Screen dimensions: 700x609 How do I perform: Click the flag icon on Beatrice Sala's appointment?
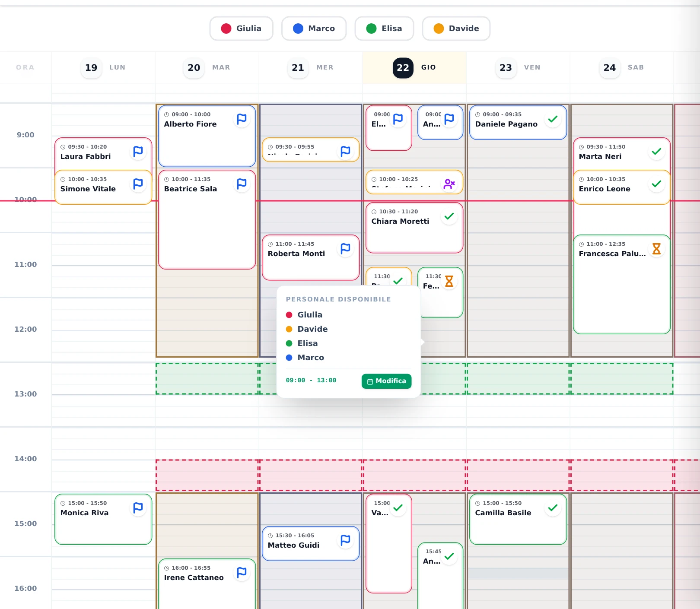point(242,184)
